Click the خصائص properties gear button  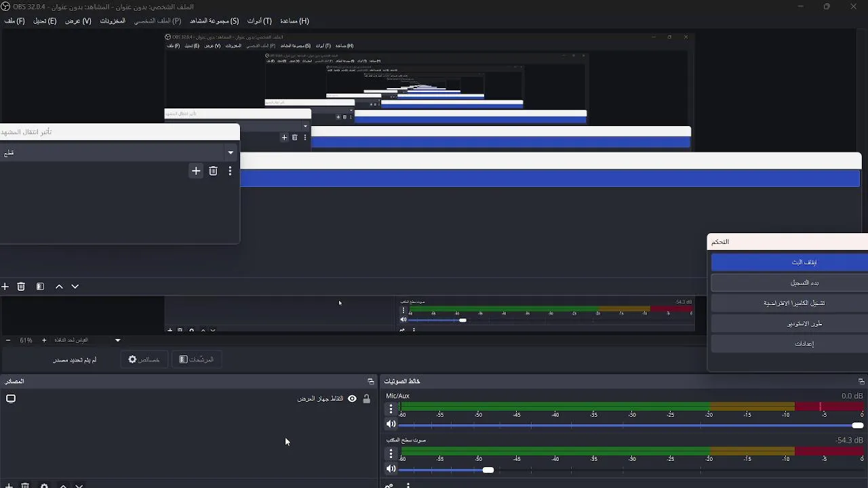coord(144,360)
